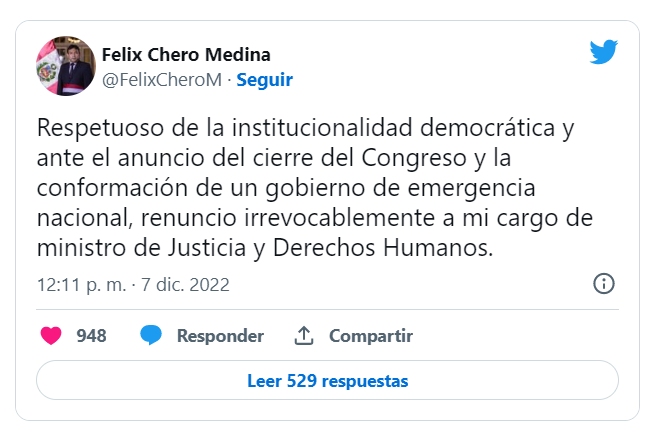Click the 948 likes count
This screenshot has width=660, height=448.
[91, 336]
